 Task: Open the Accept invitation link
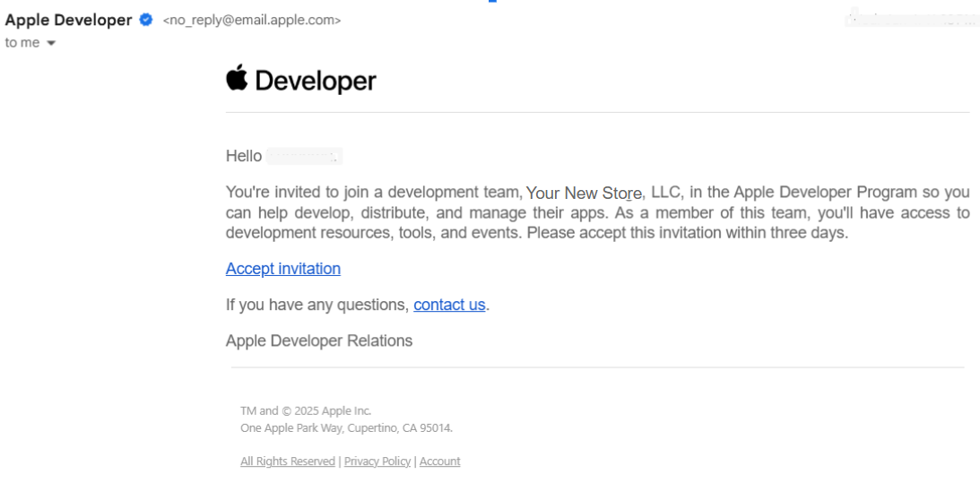(x=283, y=269)
